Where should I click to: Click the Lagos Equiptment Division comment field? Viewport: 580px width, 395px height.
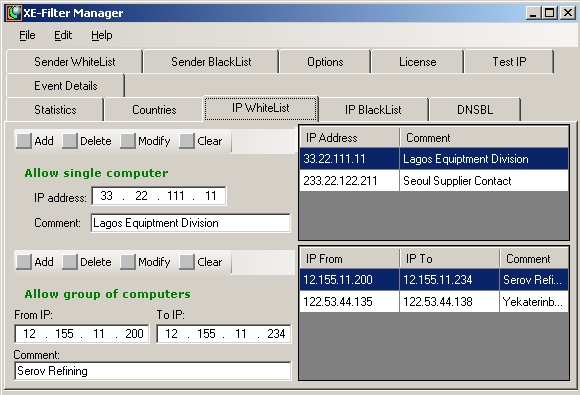point(190,223)
